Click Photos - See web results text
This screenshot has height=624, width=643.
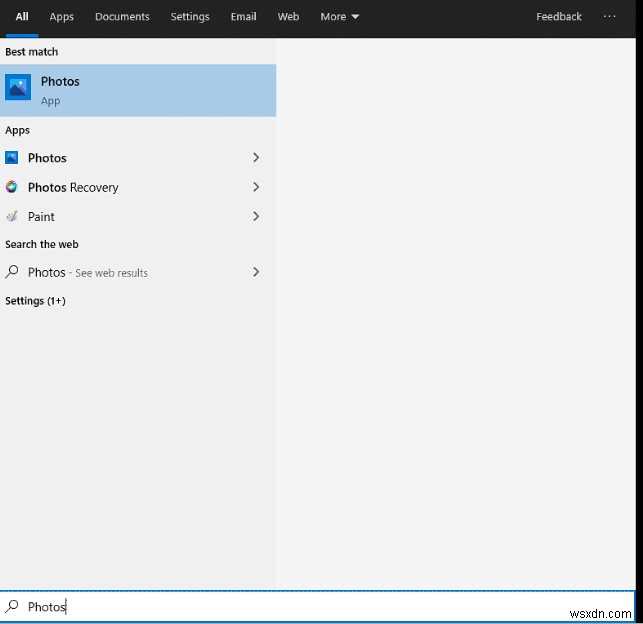coord(88,272)
